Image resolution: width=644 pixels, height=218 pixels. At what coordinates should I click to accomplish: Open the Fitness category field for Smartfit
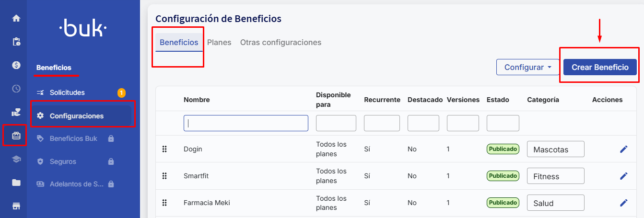pyautogui.click(x=555, y=176)
